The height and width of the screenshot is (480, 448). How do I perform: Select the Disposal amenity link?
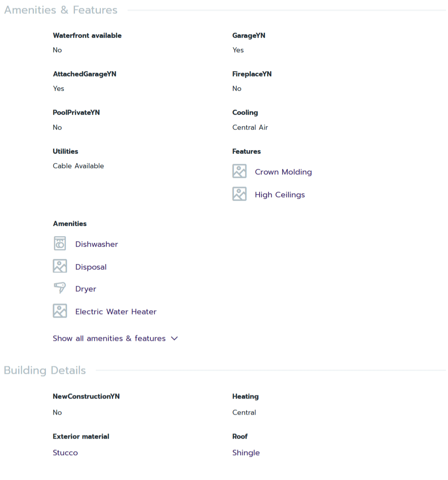[91, 267]
